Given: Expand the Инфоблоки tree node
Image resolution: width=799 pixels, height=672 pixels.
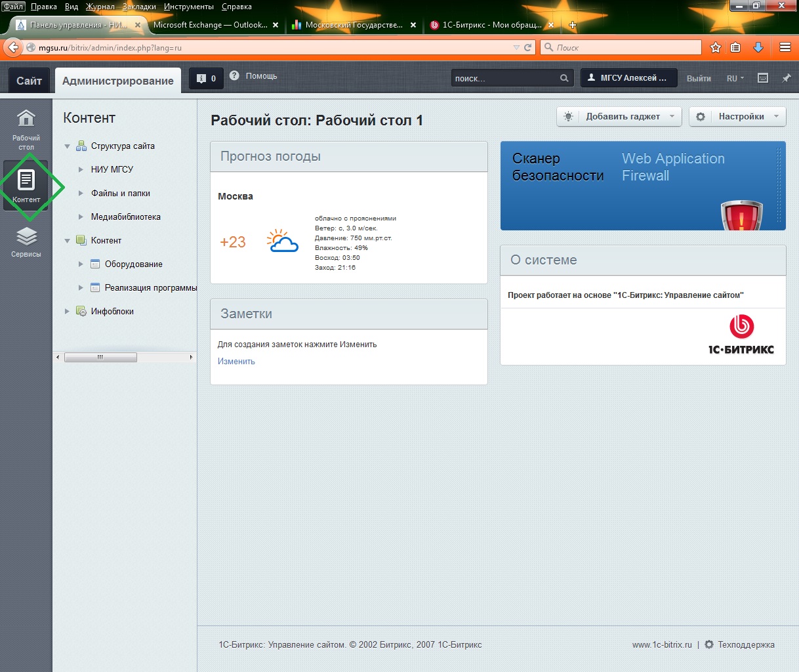Looking at the screenshot, I should 67,311.
